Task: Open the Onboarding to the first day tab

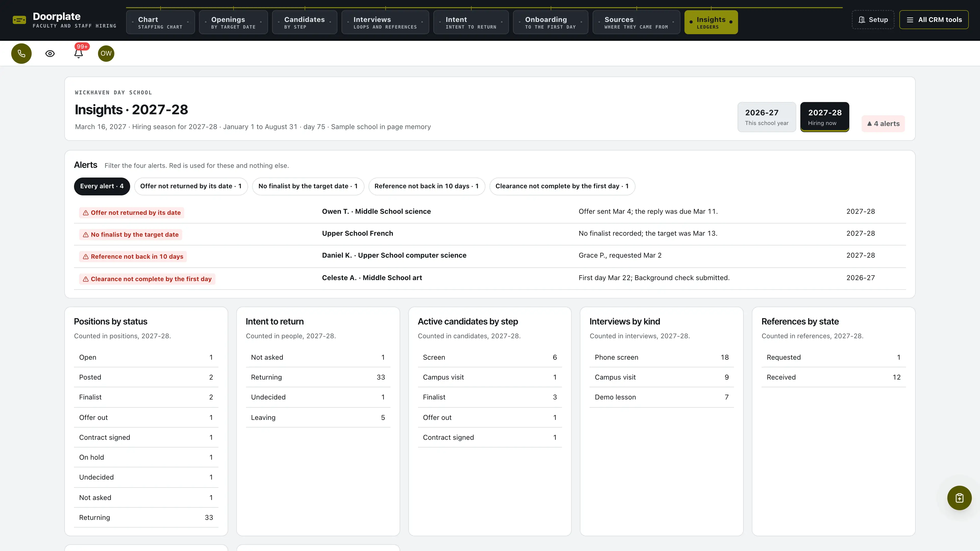Action: pos(550,22)
